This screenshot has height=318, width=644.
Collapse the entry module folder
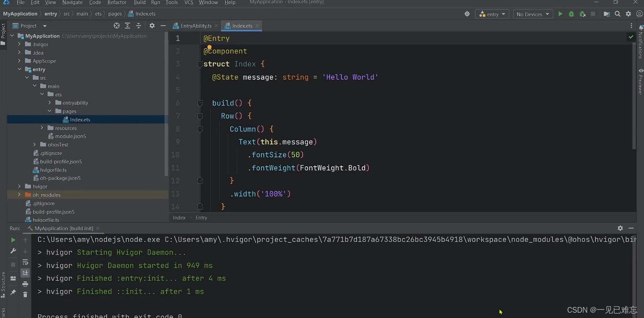pyautogui.click(x=19, y=69)
